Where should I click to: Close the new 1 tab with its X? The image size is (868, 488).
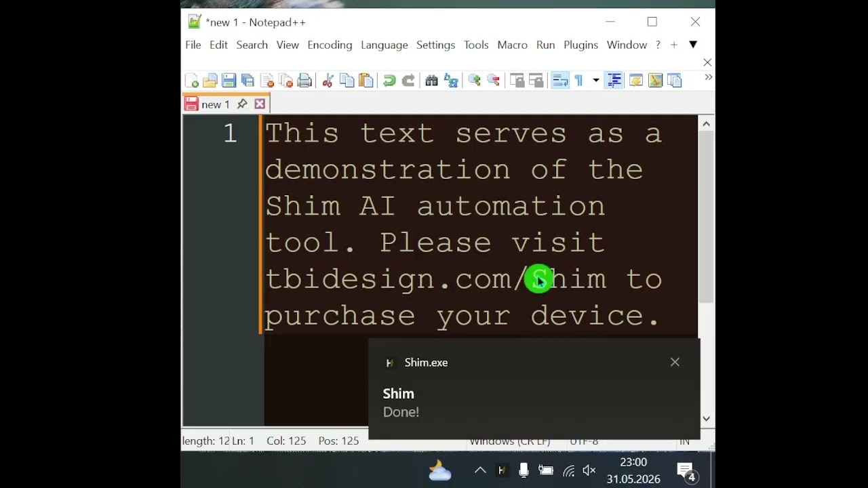point(260,104)
